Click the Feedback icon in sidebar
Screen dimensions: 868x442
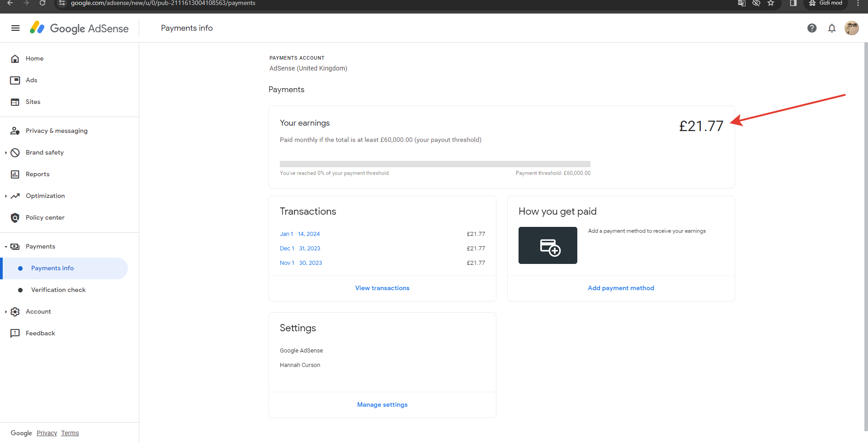[15, 334]
